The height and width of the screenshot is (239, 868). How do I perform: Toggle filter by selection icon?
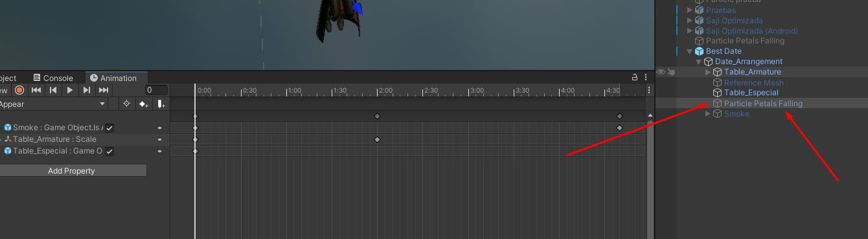[126, 104]
